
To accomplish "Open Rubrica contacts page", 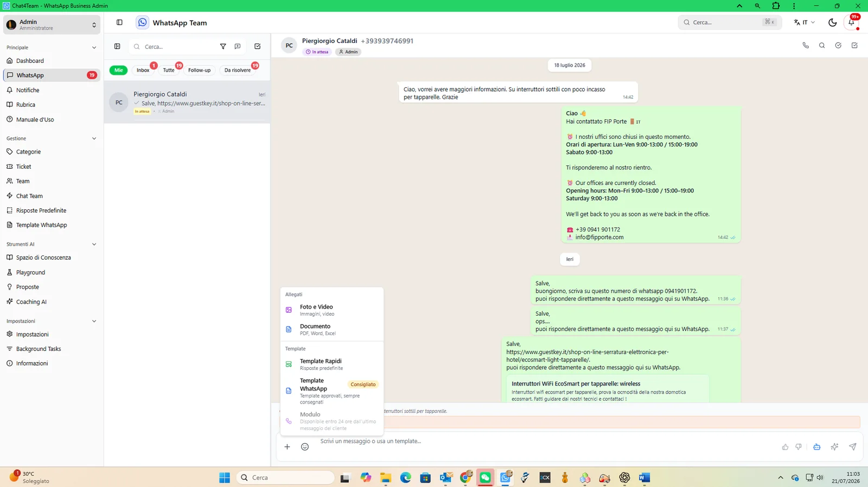I will pyautogui.click(x=52, y=105).
